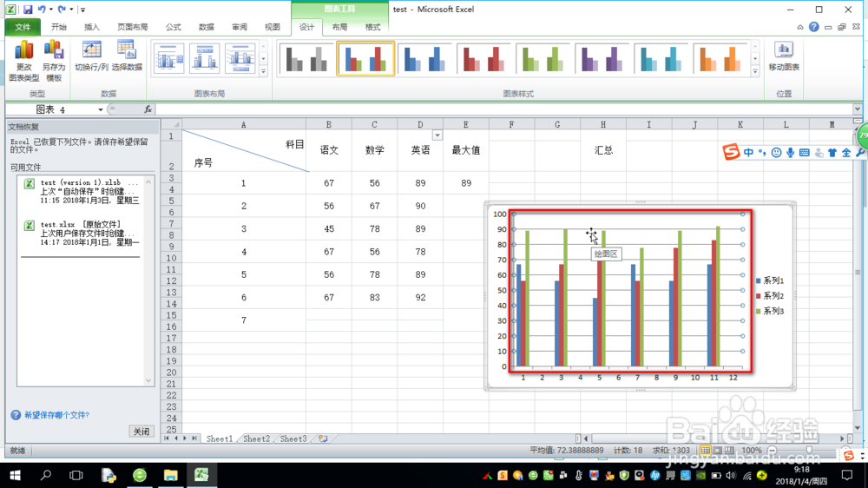Select original file test.xlsx in recovery list
Viewport: 868px width, 488px height.
(83, 234)
